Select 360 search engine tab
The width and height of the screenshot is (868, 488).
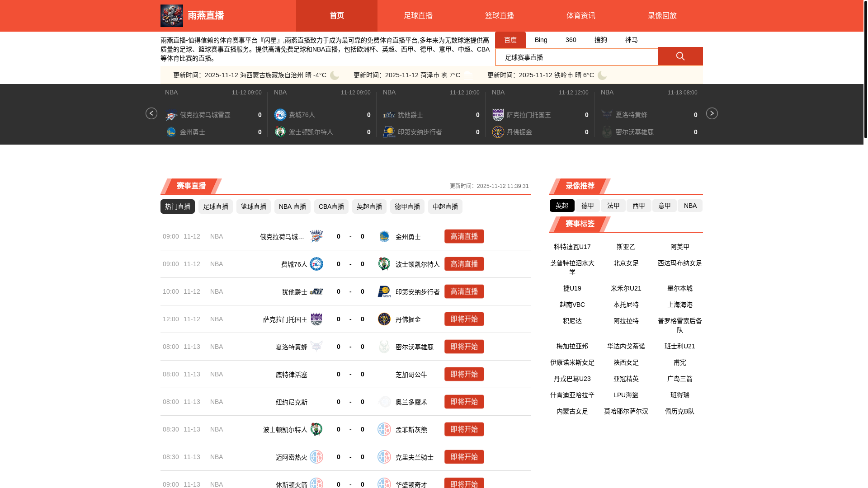point(571,40)
